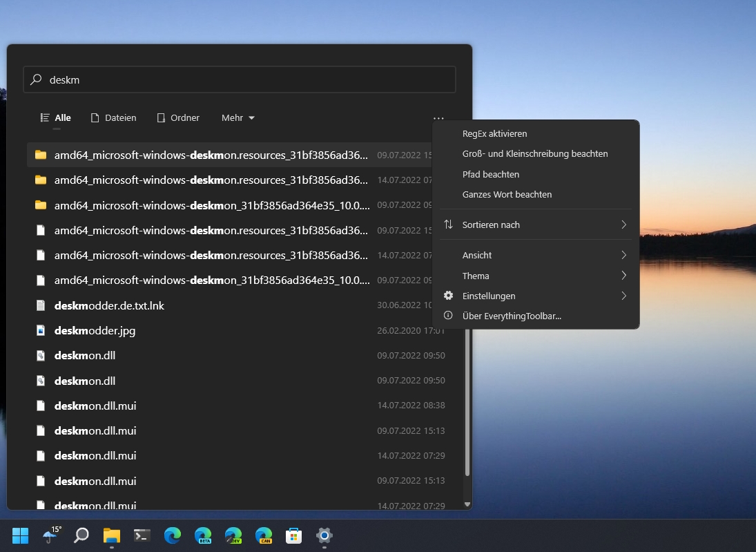Toggle Groß- und Kleinschreibung beachten
Viewport: 756px width, 552px height.
pyautogui.click(x=536, y=154)
